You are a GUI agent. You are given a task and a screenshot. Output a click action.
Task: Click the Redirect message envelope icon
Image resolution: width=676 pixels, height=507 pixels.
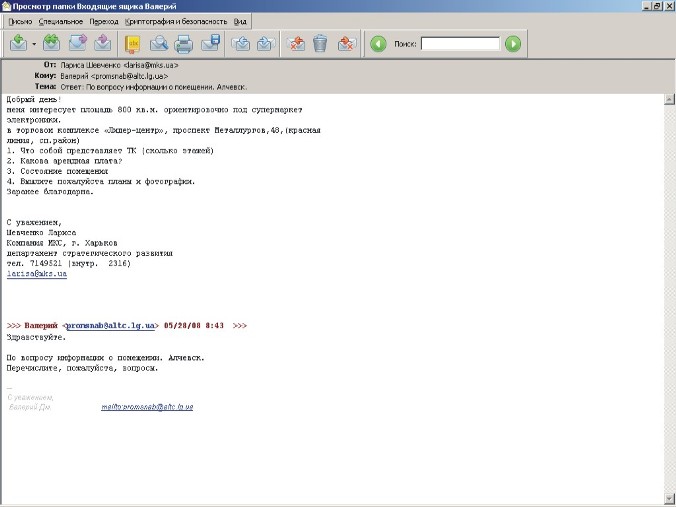click(103, 44)
